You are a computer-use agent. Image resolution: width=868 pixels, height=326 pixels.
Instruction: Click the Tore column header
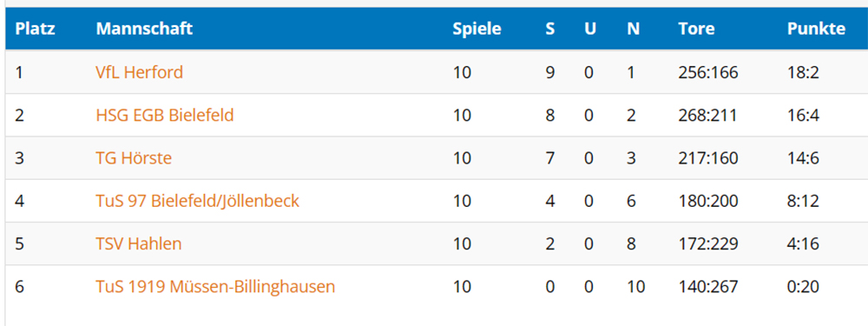tap(696, 29)
